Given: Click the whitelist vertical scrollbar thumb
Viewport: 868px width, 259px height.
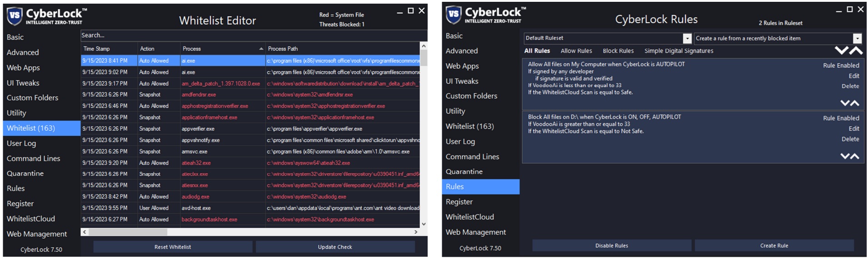Looking at the screenshot, I should [x=424, y=58].
